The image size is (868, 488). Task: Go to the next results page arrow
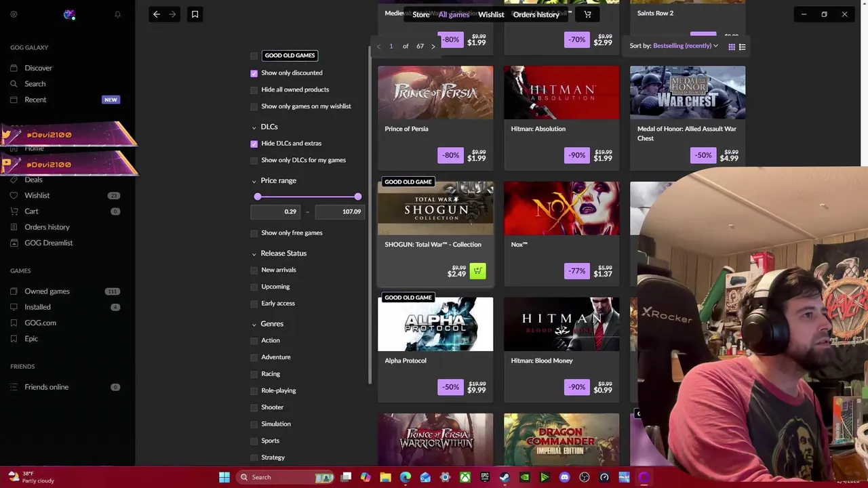pyautogui.click(x=433, y=46)
